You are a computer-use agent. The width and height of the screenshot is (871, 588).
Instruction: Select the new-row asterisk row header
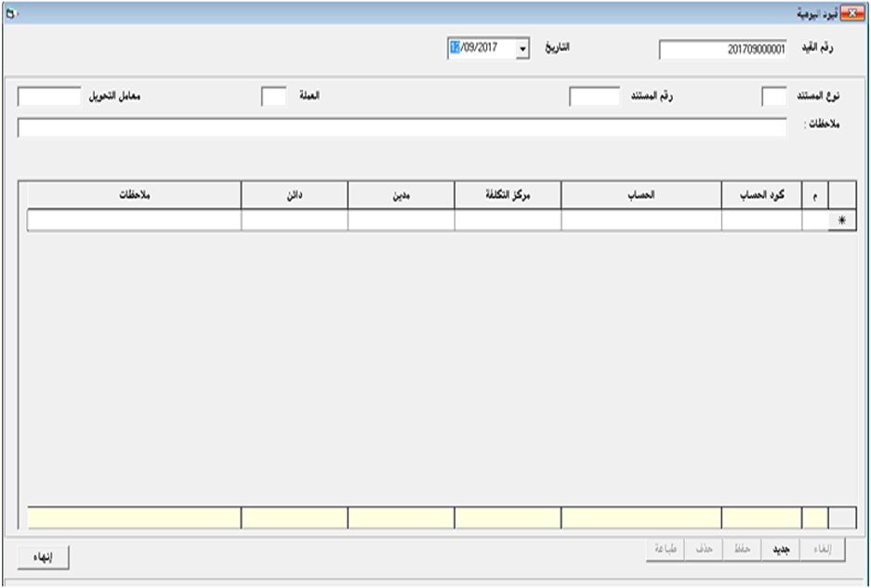pyautogui.click(x=842, y=220)
